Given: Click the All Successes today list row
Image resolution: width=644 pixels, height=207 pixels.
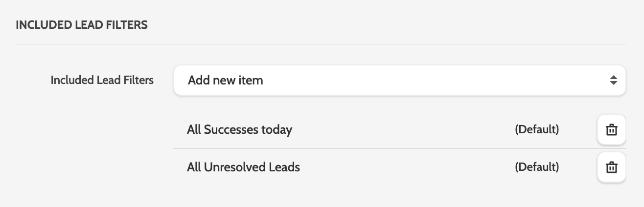Looking at the screenshot, I should point(382,130).
